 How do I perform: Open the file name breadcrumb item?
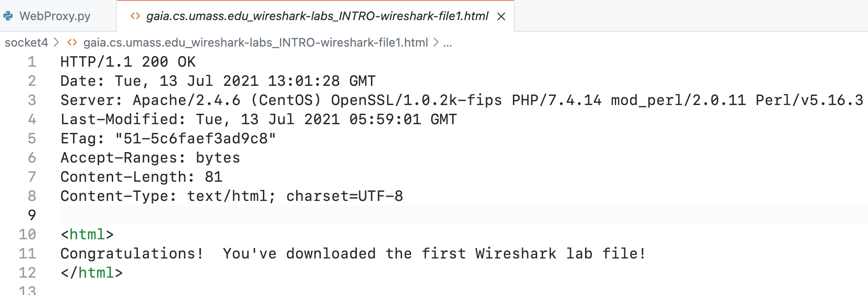pyautogui.click(x=256, y=42)
